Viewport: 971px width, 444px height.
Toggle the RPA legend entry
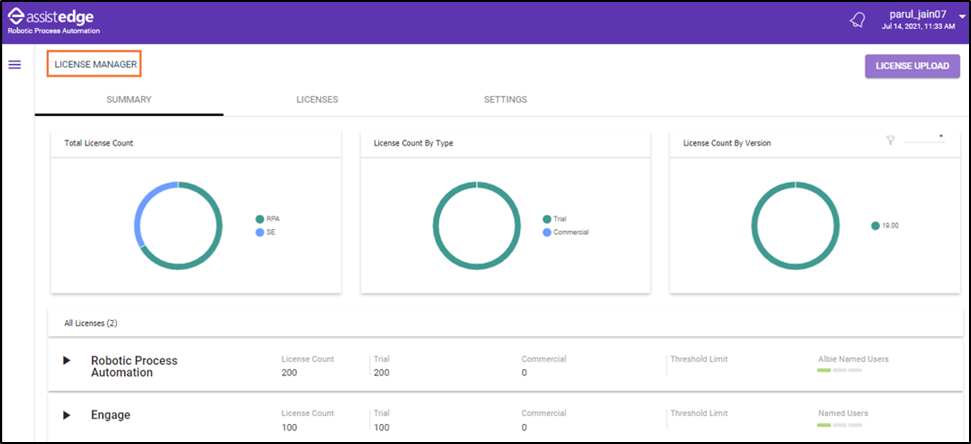[x=267, y=218]
